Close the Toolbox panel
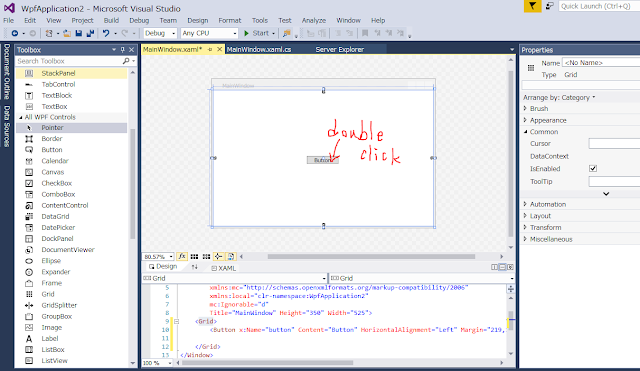This screenshot has width=640, height=371. 131,50
